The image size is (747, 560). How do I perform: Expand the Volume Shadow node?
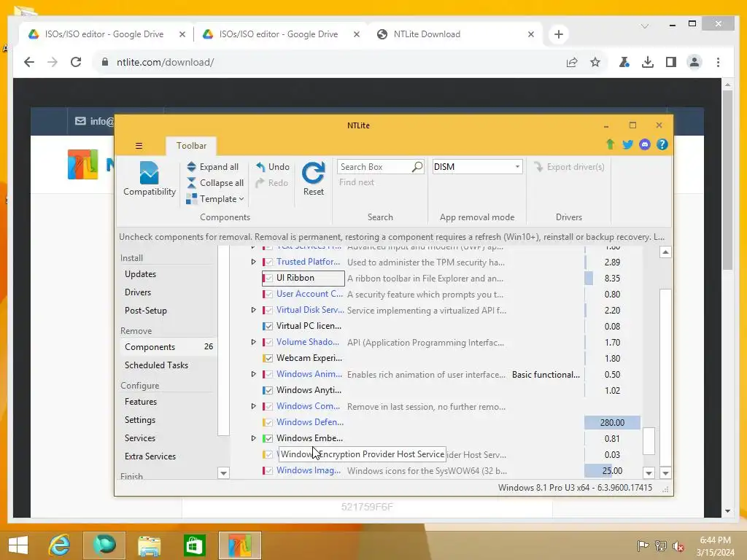253,342
